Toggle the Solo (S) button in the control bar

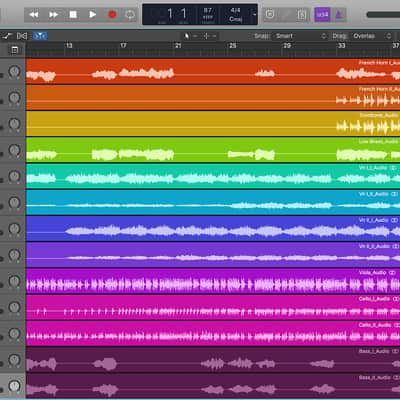pos(302,15)
